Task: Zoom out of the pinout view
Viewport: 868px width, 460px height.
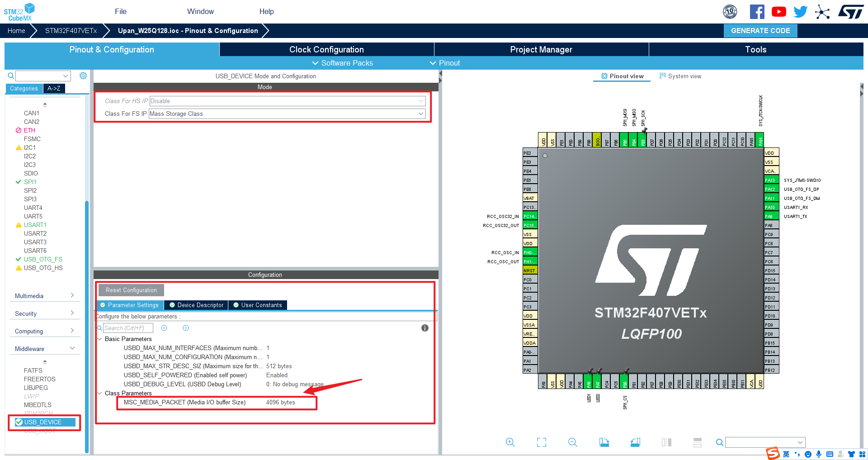Action: 572,442
